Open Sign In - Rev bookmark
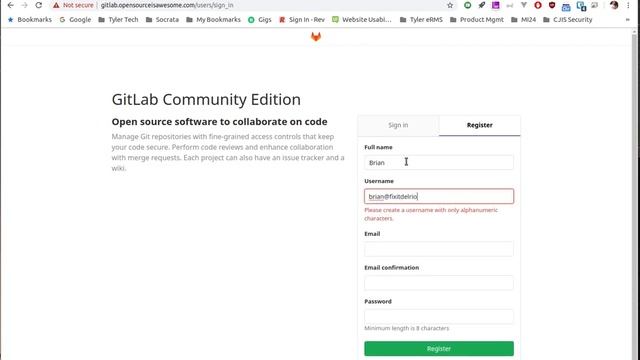The height and width of the screenshot is (360, 640). [302, 20]
